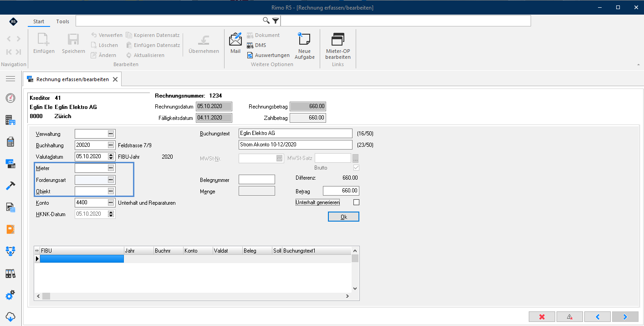Confirm the entry with the Ok button
Viewport: 644px width, 326px height.
click(x=343, y=217)
